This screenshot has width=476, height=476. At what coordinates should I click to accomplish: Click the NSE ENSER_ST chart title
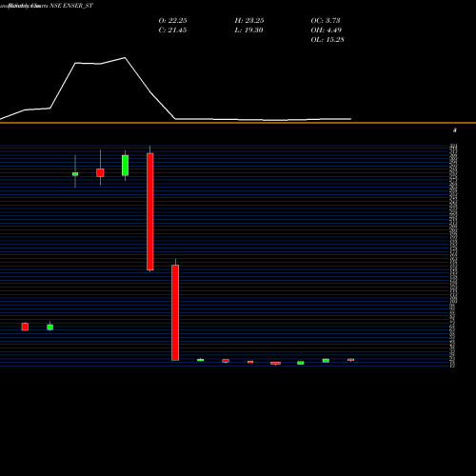[71, 6]
